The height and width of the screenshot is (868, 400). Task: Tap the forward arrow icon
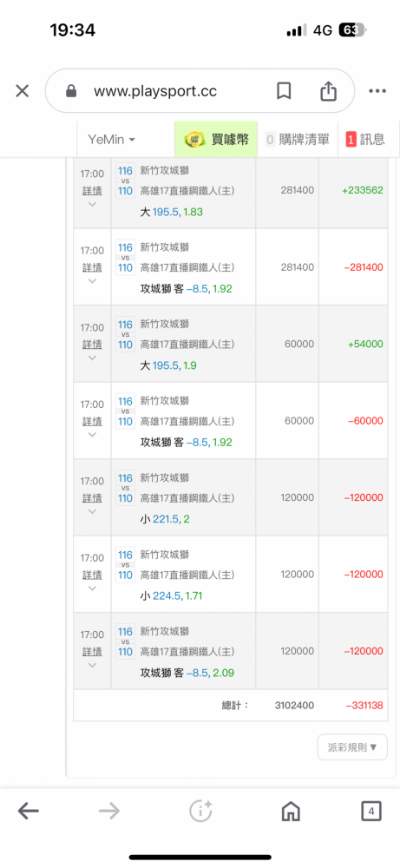click(x=109, y=812)
